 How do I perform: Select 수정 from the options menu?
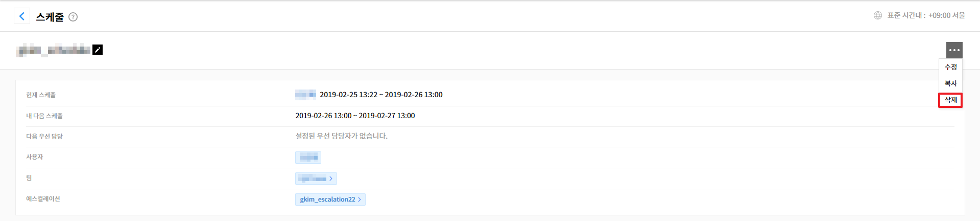950,67
